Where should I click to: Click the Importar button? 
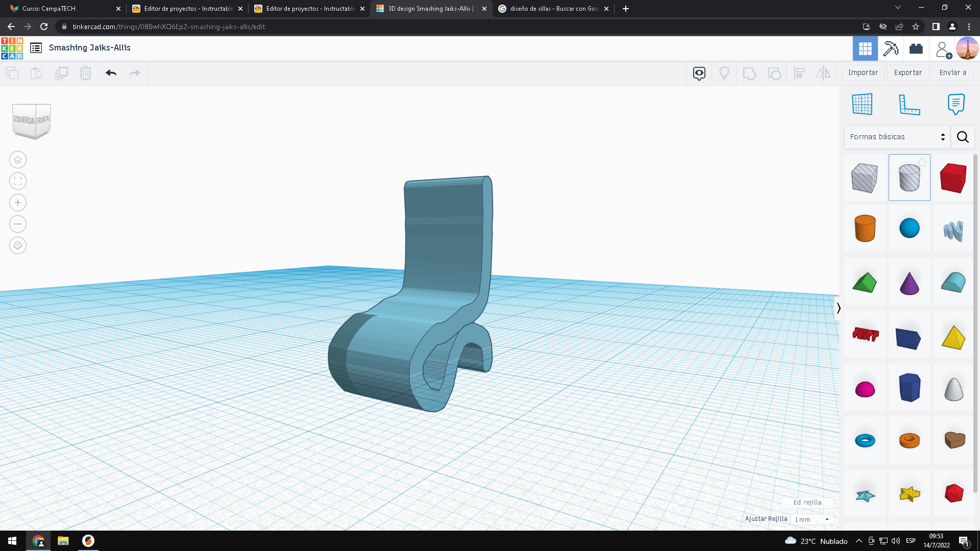[863, 72]
